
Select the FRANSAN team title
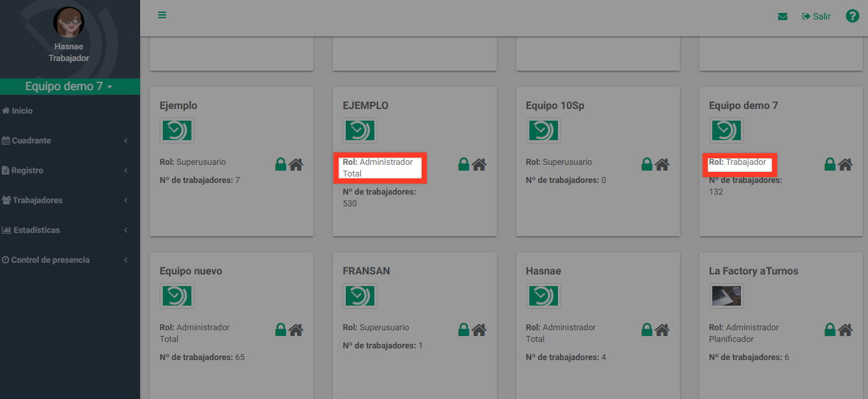point(367,271)
